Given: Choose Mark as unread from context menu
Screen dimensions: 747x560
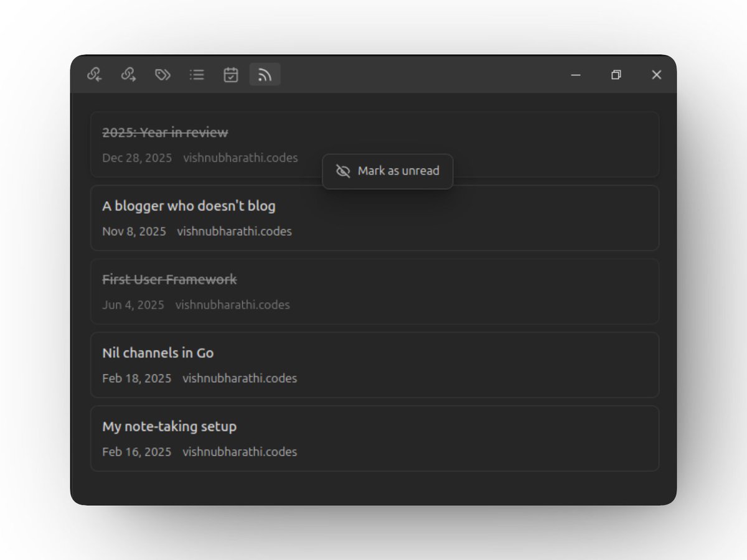Looking at the screenshot, I should coord(387,171).
